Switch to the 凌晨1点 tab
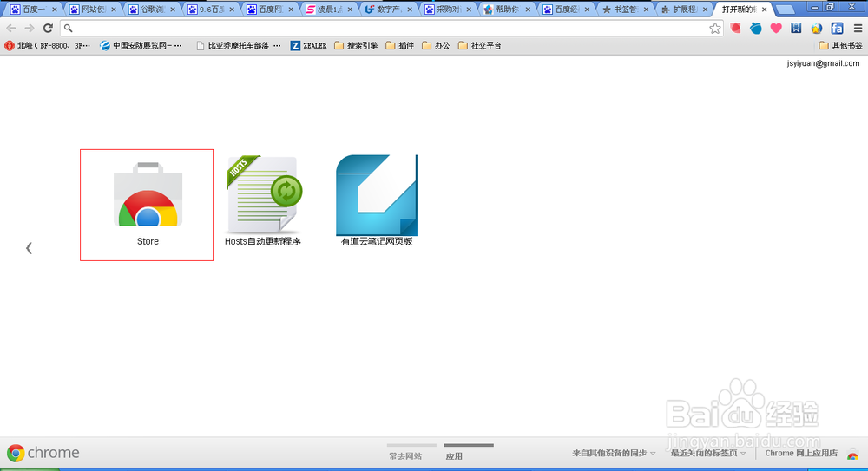The width and height of the screenshot is (868, 471). point(329,10)
